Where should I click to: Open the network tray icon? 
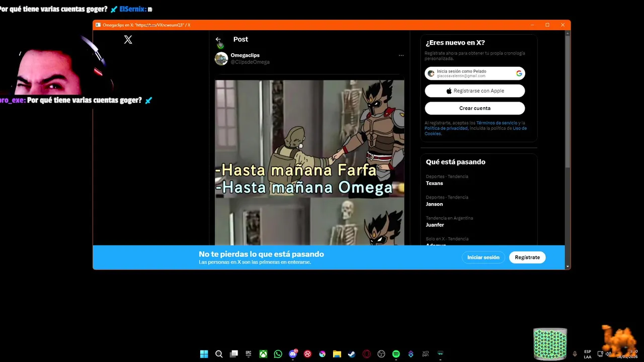600,354
